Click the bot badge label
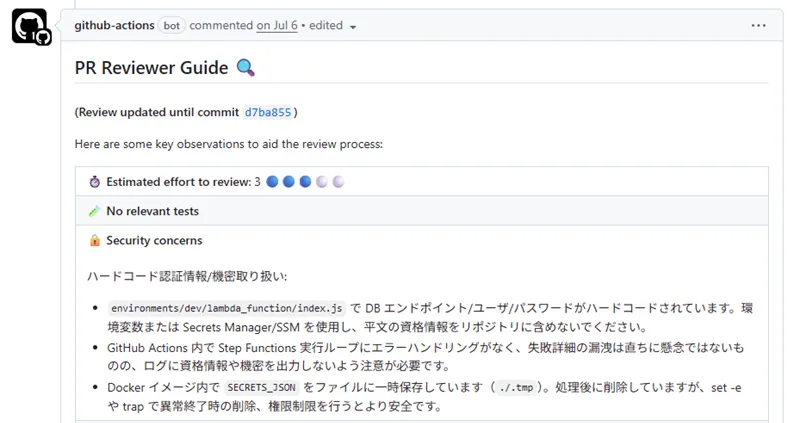This screenshot has width=800, height=423. 171,25
